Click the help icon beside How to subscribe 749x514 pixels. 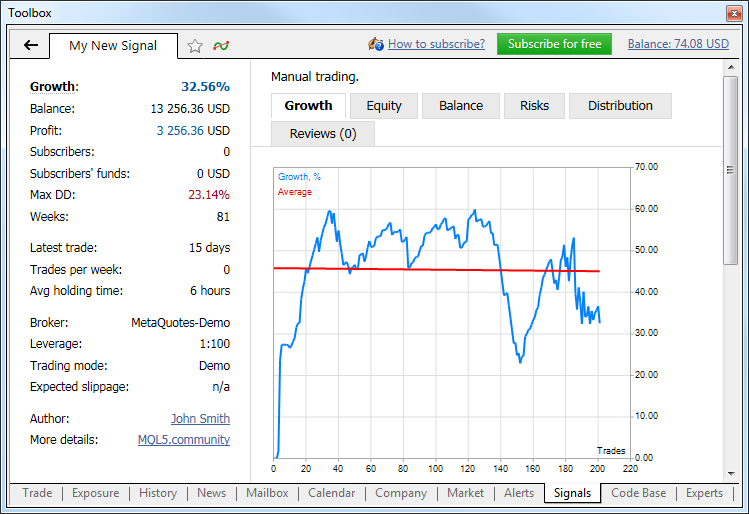pos(376,44)
